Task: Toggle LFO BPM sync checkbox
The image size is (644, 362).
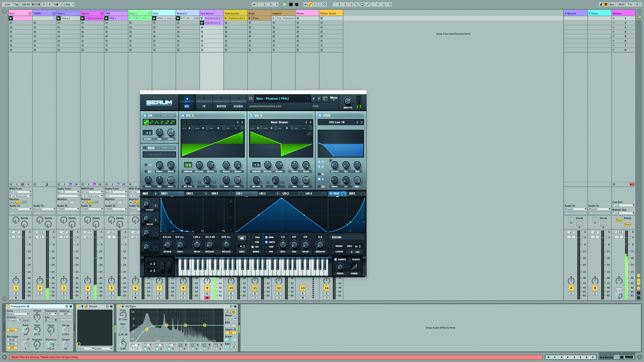Action: [x=266, y=237]
